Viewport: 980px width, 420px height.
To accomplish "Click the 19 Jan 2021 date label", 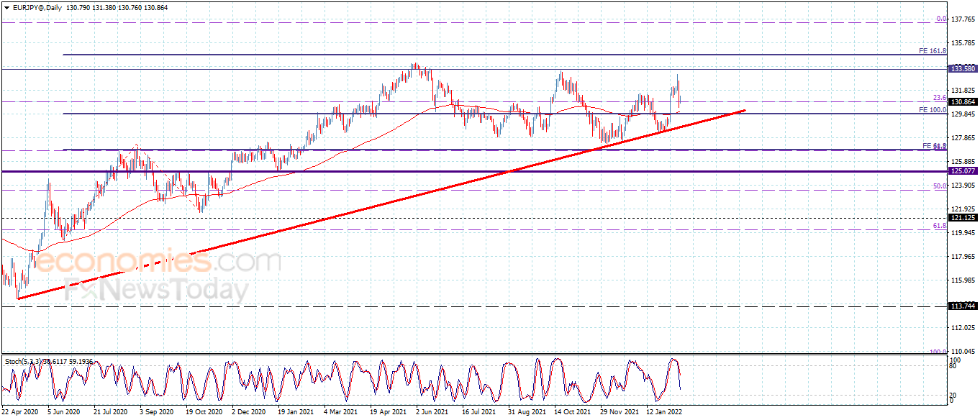I will [296, 413].
